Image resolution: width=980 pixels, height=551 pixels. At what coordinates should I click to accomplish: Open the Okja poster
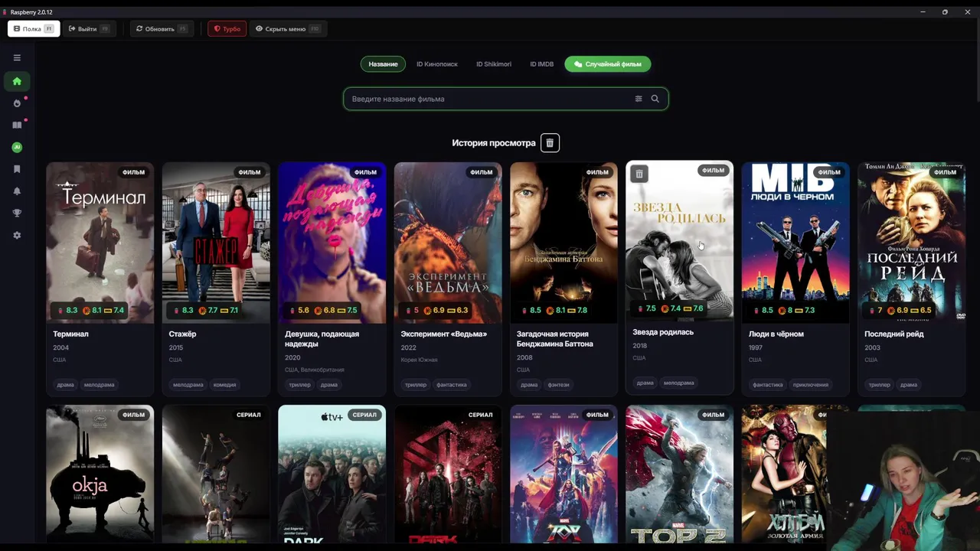tap(100, 474)
